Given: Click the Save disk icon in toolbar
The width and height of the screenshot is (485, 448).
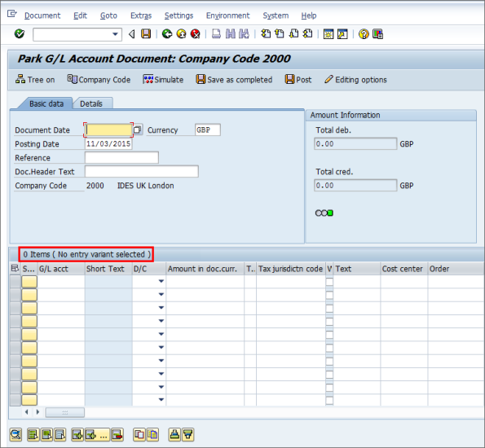Looking at the screenshot, I should pos(146,33).
